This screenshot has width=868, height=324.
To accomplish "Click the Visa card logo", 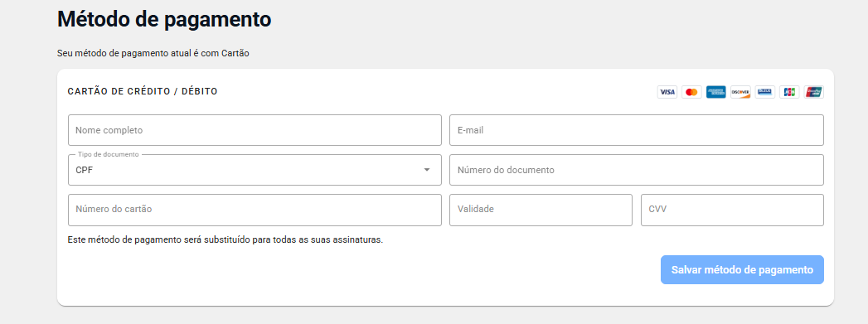I will pyautogui.click(x=667, y=92).
